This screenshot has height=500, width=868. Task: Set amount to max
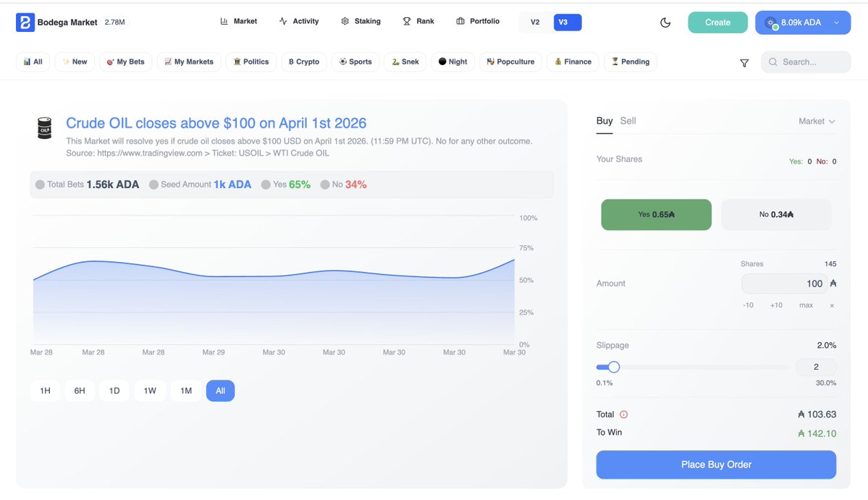806,305
